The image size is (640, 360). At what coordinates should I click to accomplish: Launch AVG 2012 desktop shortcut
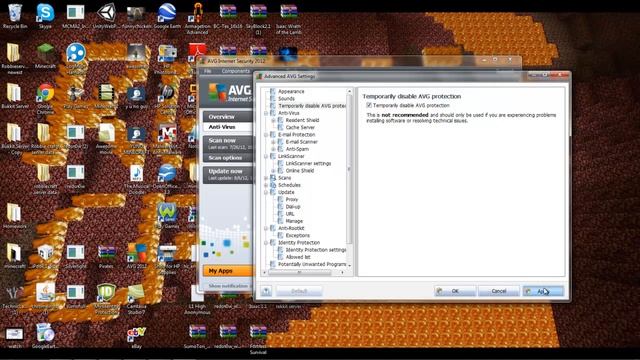(136, 256)
